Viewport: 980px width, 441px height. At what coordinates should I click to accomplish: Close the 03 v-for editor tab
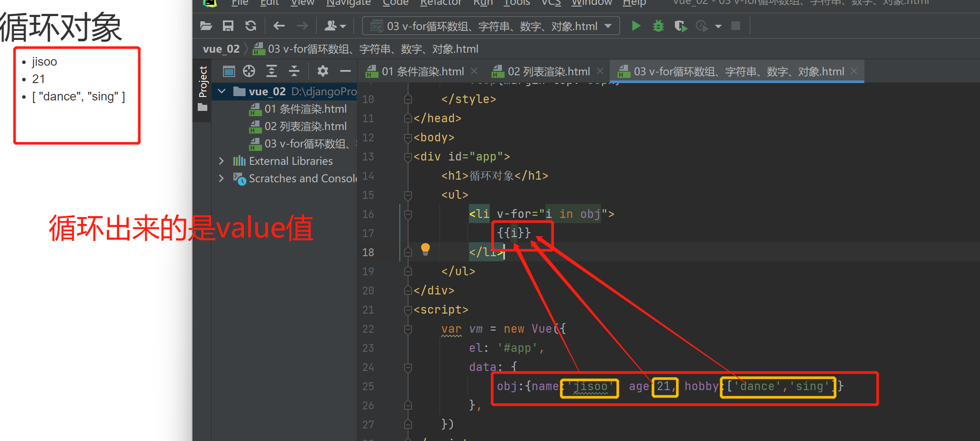[x=854, y=71]
